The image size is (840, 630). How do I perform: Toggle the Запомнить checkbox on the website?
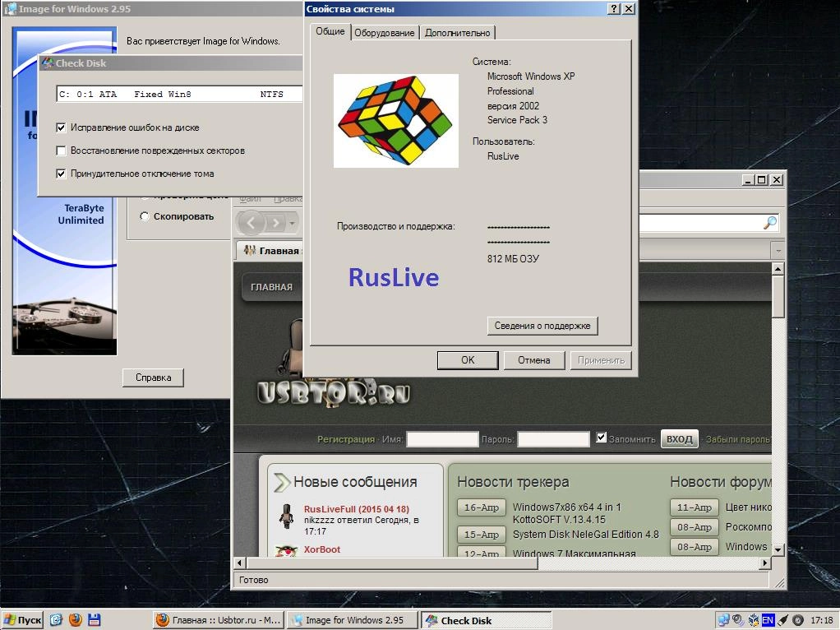(x=602, y=438)
